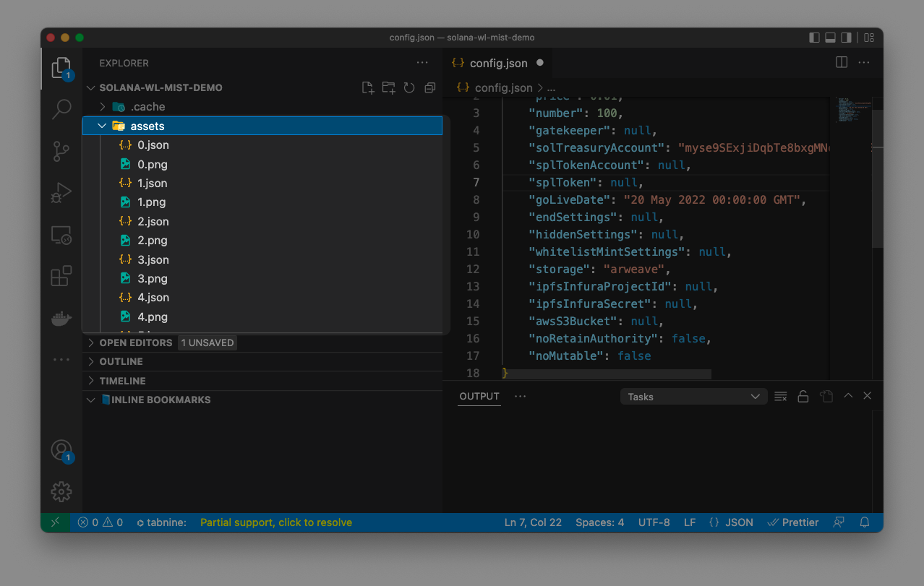Image resolution: width=924 pixels, height=586 pixels.
Task: Collapse the assets folder
Action: point(102,126)
